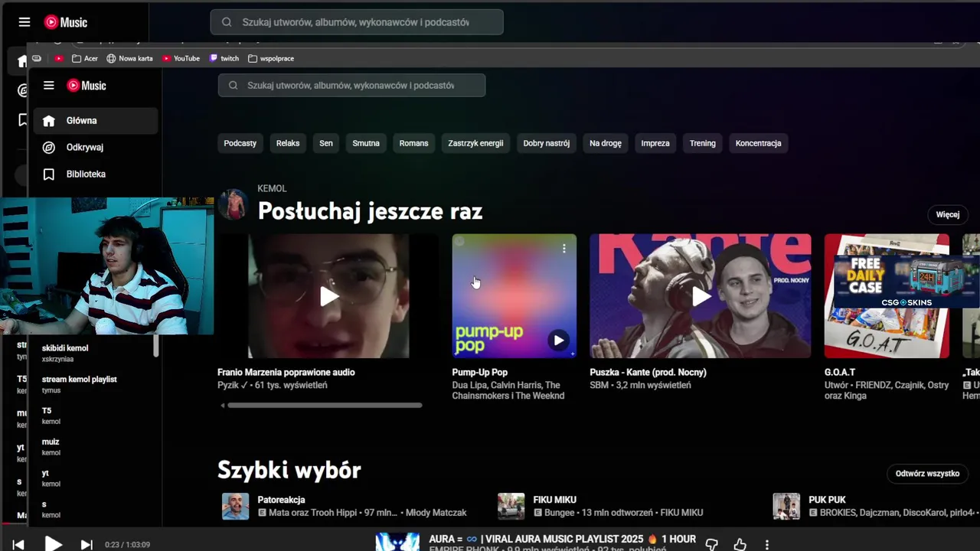Select the Zastrzyk energii chip
This screenshot has height=551, width=980.
(x=475, y=143)
